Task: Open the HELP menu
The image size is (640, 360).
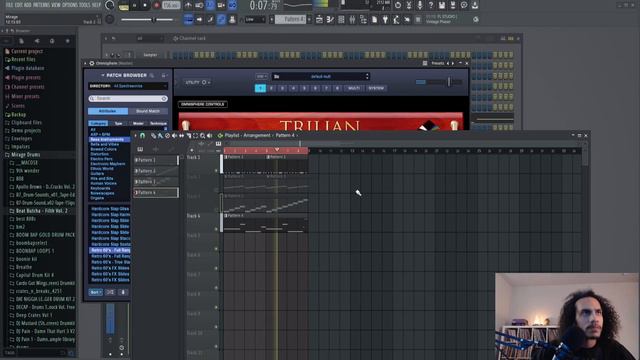Action: [96, 5]
